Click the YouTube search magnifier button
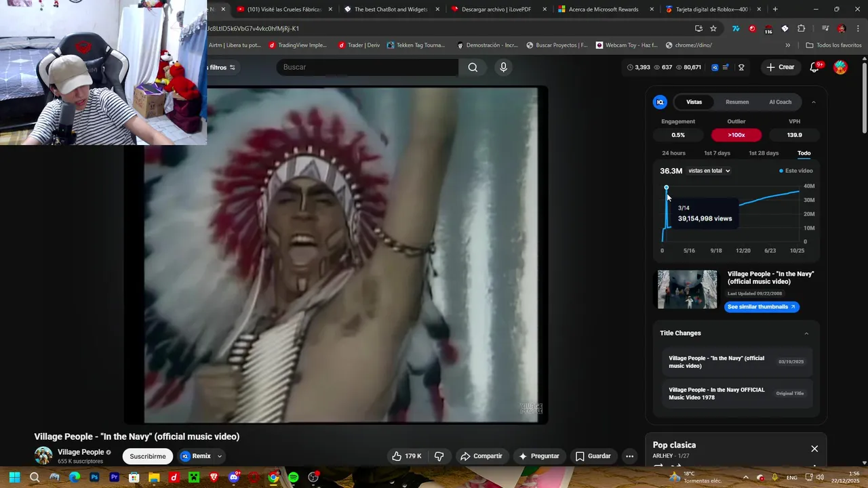 click(473, 67)
